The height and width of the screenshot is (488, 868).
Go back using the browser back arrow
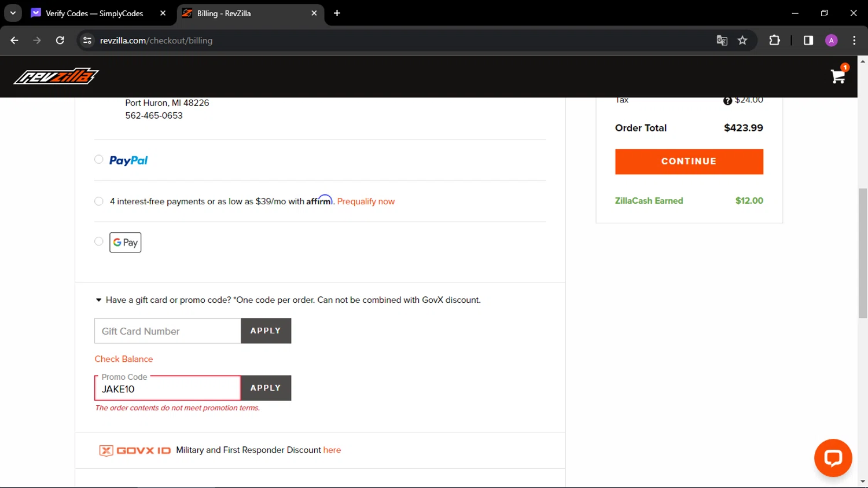tap(14, 41)
